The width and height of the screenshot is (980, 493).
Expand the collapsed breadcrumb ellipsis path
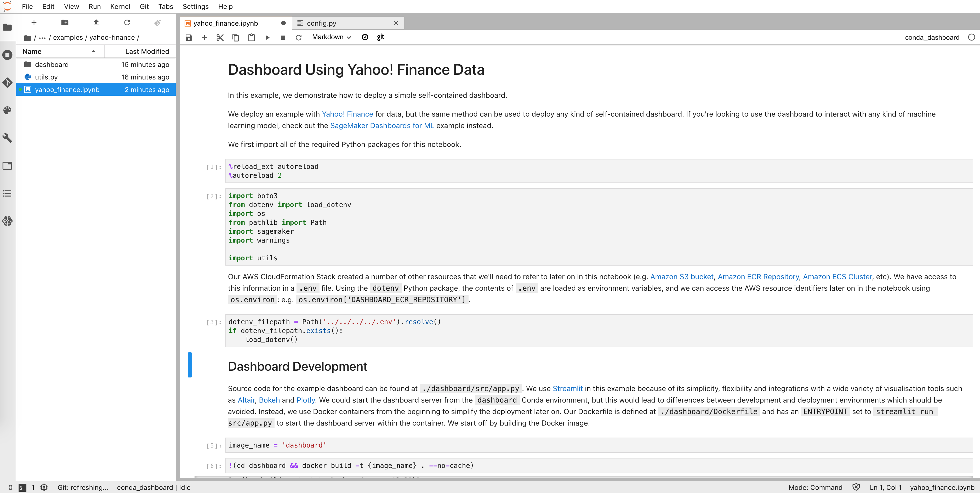tap(42, 37)
